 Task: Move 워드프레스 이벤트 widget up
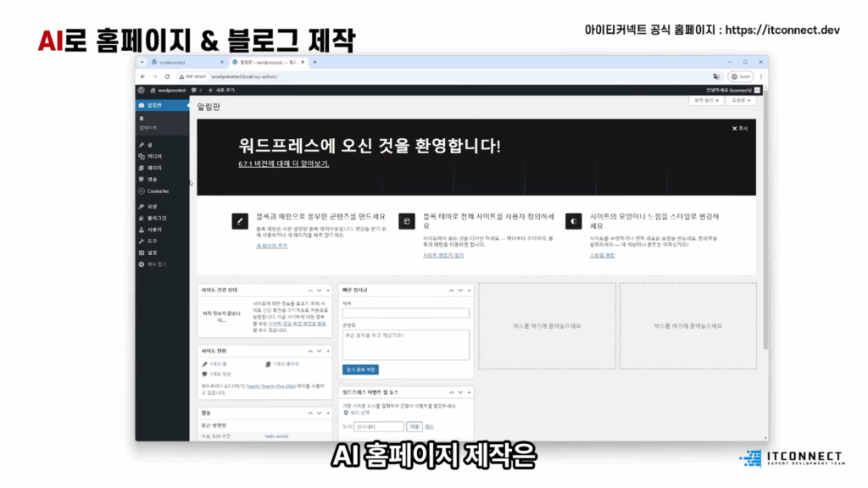(x=451, y=392)
